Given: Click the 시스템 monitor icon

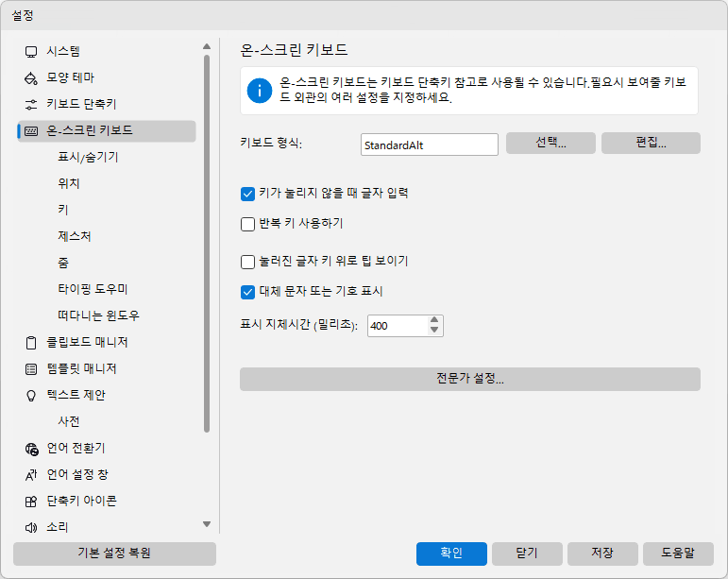Looking at the screenshot, I should 31,52.
